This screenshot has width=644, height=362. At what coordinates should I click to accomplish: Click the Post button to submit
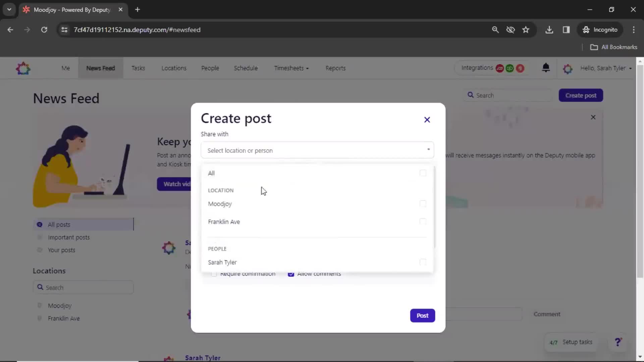(x=422, y=315)
